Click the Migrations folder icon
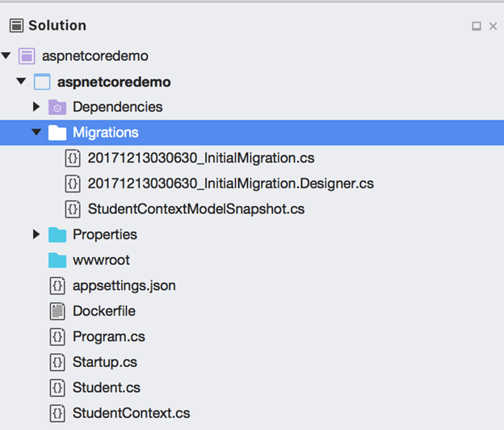 [x=57, y=133]
